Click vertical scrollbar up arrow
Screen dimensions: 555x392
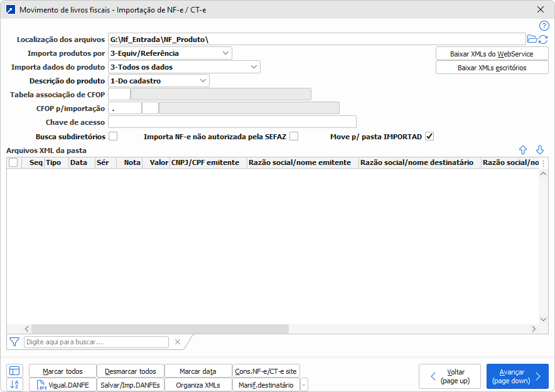[543, 174]
